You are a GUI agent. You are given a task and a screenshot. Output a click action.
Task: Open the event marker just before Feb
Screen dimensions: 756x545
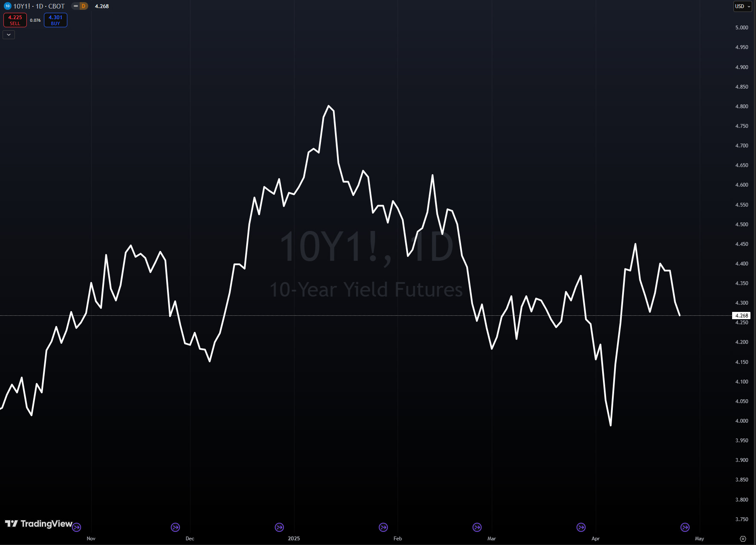click(x=384, y=528)
